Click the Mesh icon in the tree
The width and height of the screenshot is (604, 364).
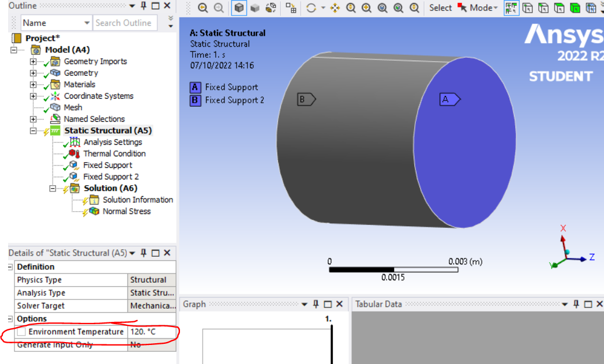[55, 108]
